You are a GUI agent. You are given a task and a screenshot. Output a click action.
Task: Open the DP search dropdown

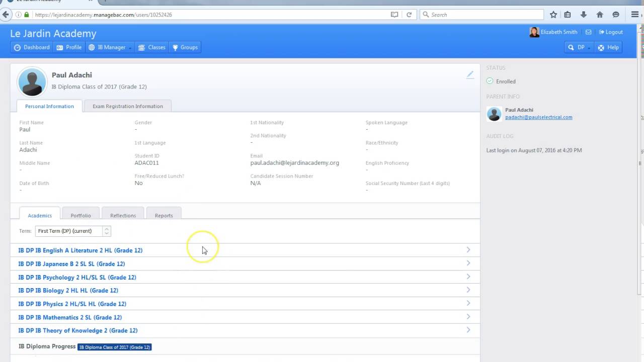579,47
